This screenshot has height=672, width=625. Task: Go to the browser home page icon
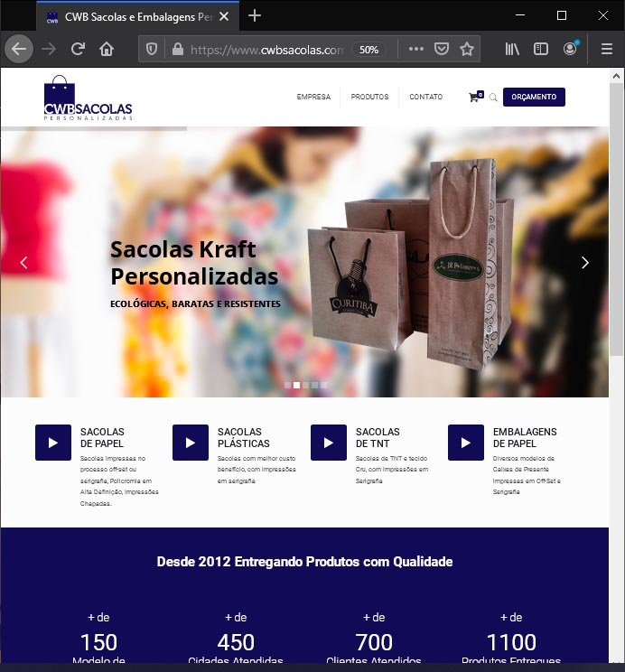coord(107,49)
